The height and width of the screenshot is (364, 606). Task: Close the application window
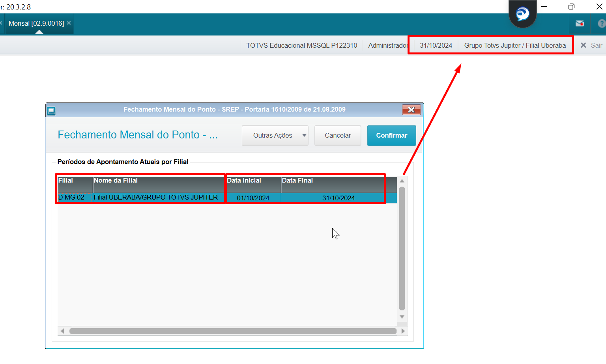click(x=599, y=7)
